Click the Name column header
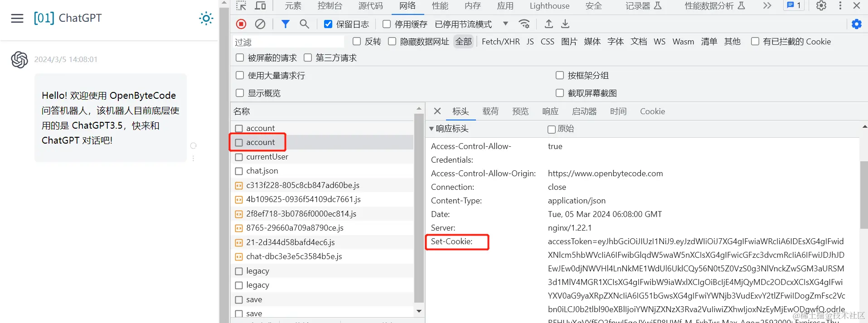Viewport: 868px width, 323px height. (x=322, y=111)
